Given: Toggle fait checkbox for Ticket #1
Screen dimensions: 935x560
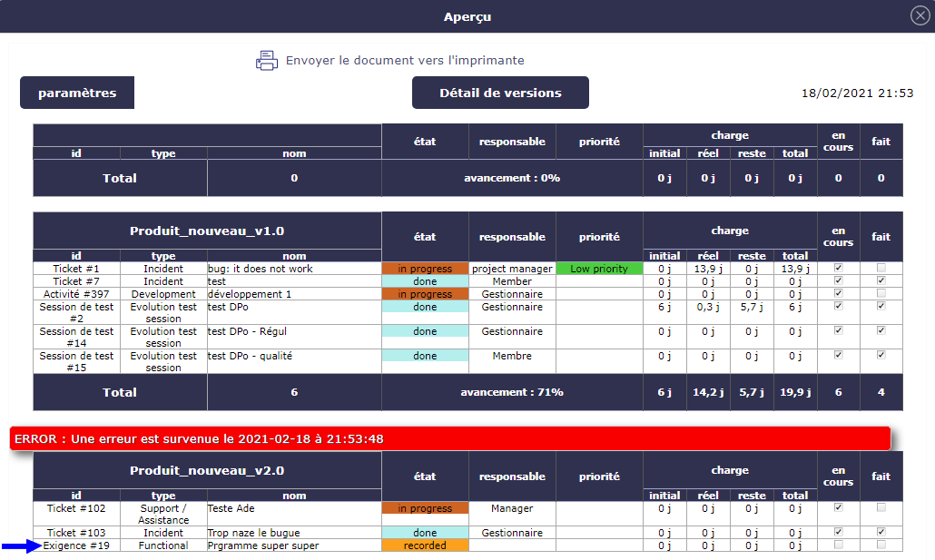Looking at the screenshot, I should click(x=881, y=269).
